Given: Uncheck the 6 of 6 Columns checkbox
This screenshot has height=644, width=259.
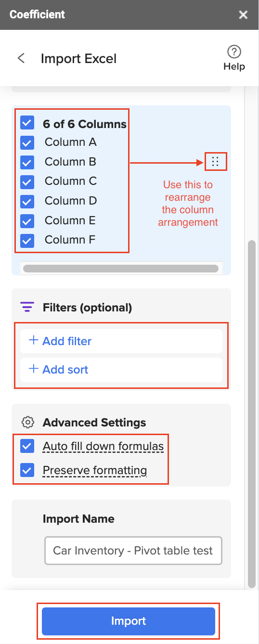Looking at the screenshot, I should pos(27,123).
